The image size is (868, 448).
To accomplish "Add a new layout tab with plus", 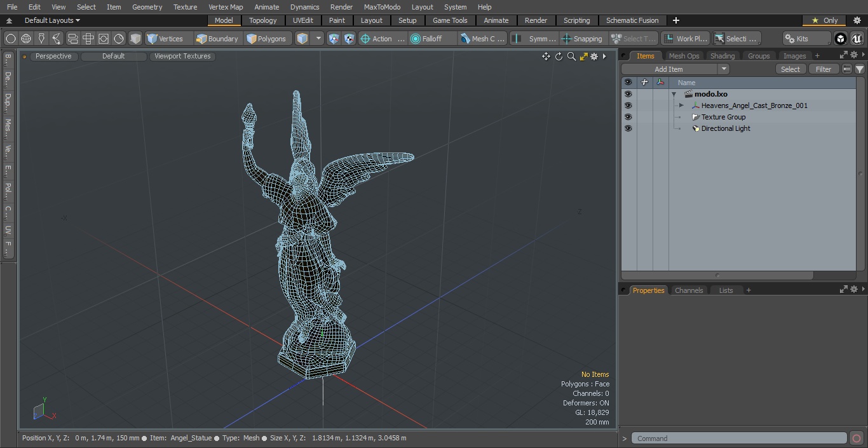I will point(675,20).
